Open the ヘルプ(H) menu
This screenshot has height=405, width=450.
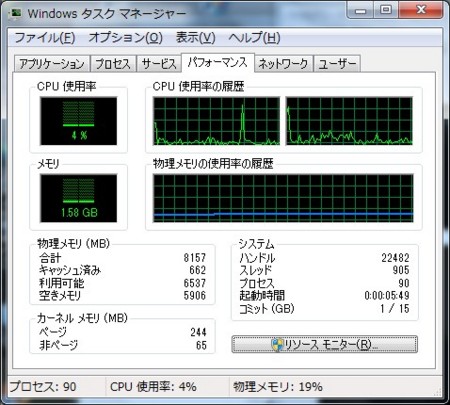click(x=254, y=37)
